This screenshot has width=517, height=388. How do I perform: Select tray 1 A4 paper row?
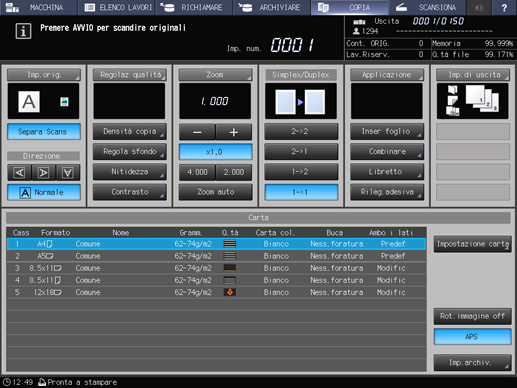point(216,244)
